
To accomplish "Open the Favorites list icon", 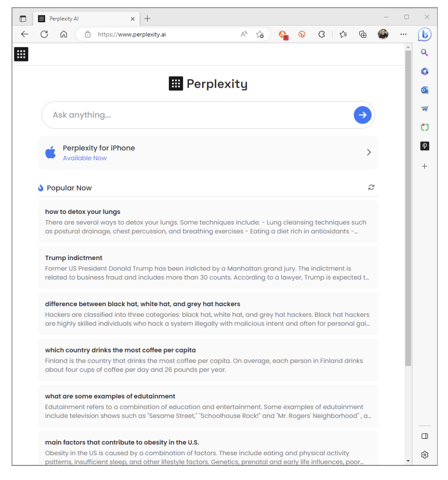I will point(343,34).
